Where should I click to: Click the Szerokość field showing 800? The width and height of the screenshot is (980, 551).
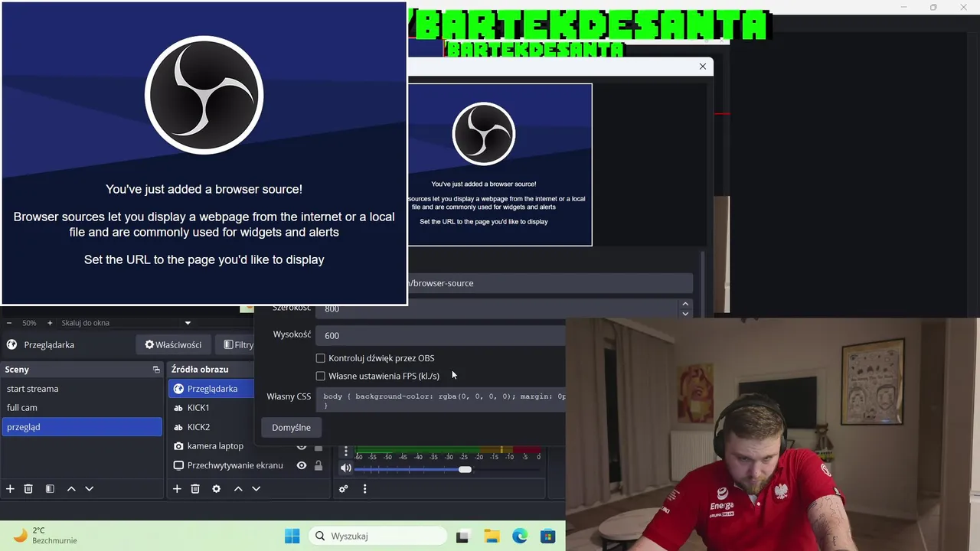(497, 308)
